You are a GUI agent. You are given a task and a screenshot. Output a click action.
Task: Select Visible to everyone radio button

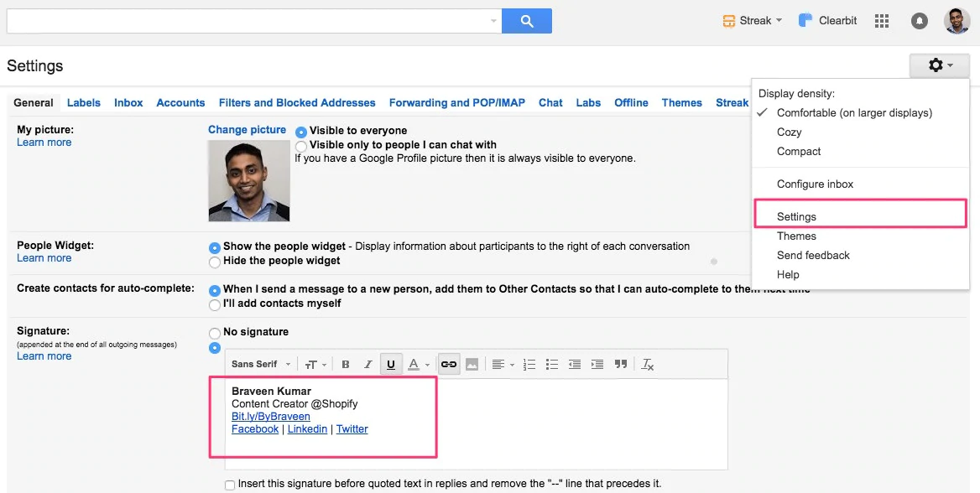301,132
